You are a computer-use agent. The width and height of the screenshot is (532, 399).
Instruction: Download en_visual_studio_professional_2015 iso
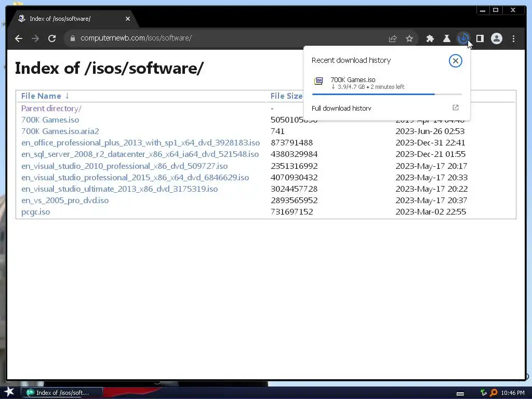coord(135,178)
